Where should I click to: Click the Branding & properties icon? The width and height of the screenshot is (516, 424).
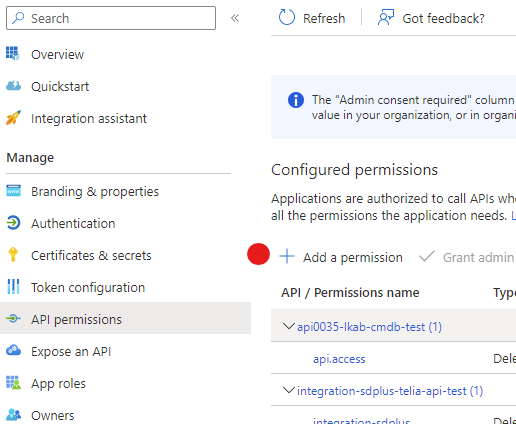(x=13, y=191)
